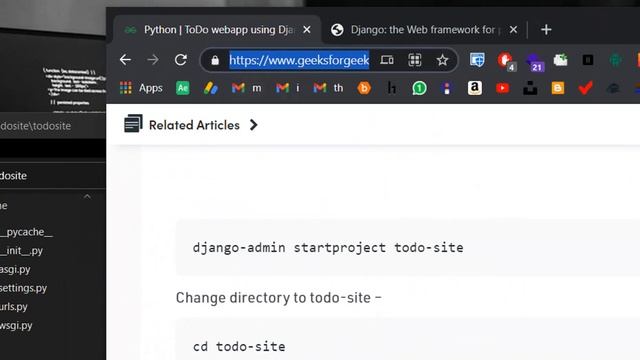Open the green Android-like extension
This screenshot has width=640, height=360.
615,60
